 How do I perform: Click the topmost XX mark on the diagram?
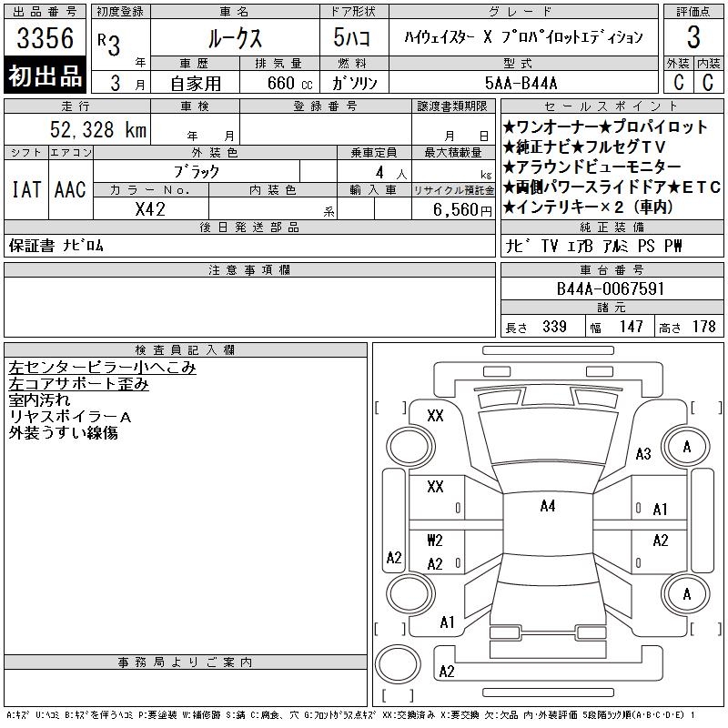tap(435, 416)
